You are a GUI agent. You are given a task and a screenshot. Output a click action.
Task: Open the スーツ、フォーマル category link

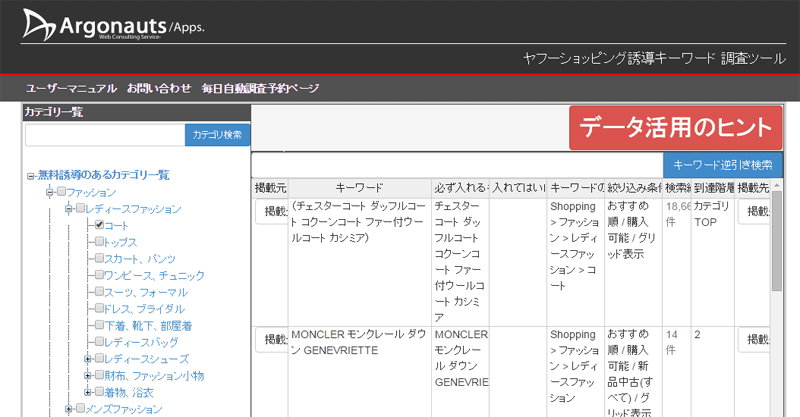coord(146,292)
